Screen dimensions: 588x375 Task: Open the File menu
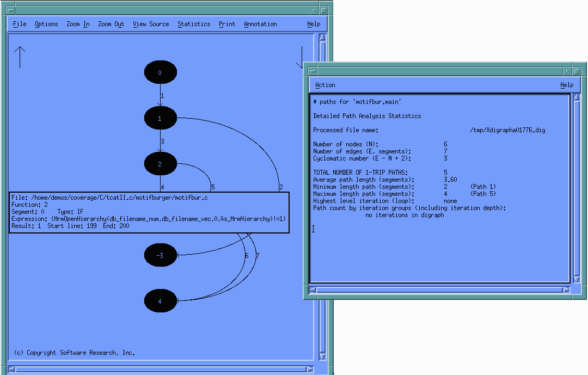click(x=20, y=24)
